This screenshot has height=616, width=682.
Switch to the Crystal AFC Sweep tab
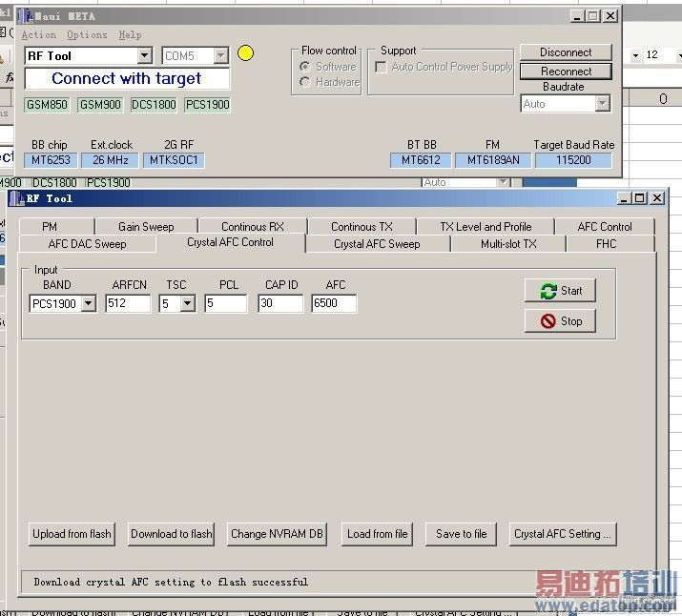(377, 243)
